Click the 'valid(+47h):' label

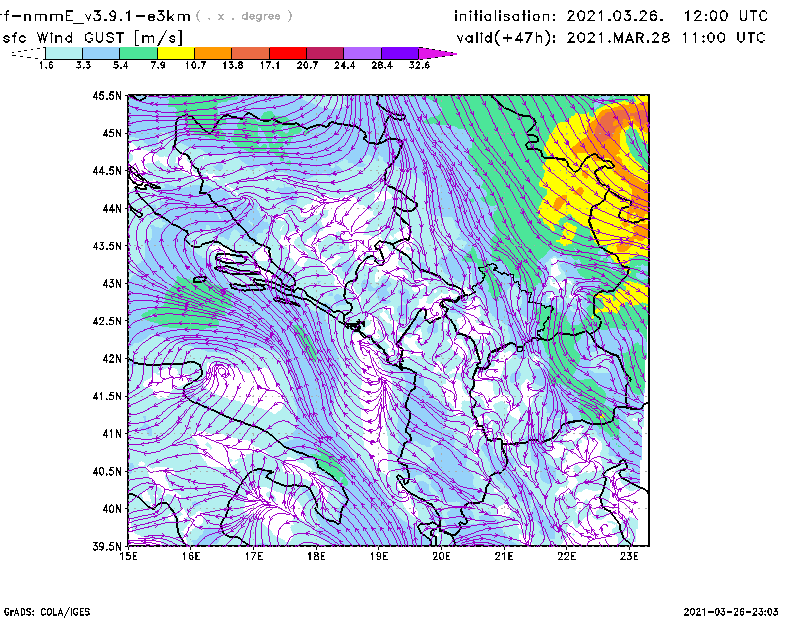coord(507,38)
